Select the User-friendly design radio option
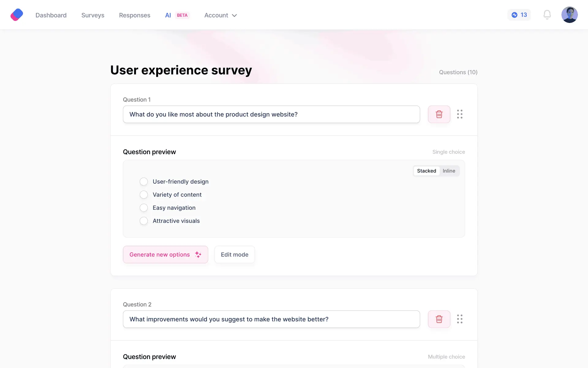Viewport: 588px width, 368px height. click(144, 182)
